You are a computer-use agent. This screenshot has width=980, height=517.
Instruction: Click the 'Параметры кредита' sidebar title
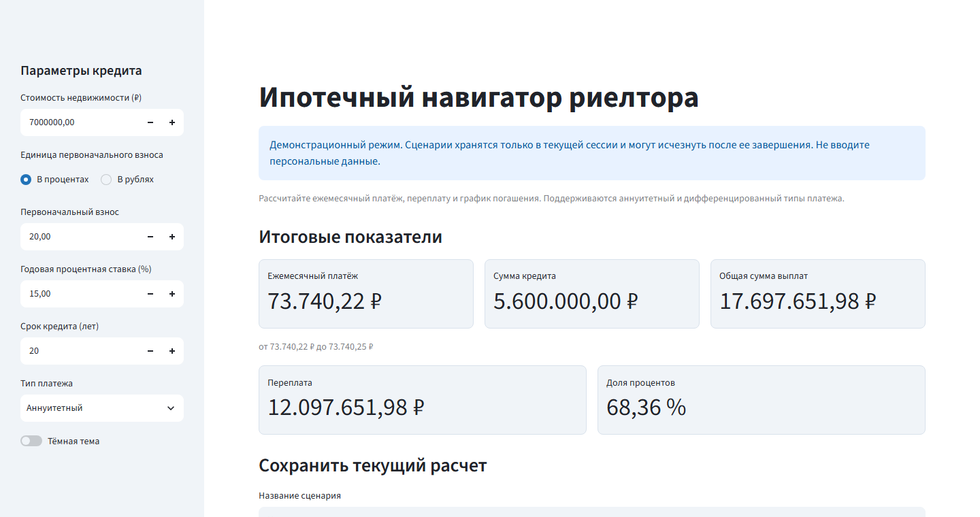pos(81,71)
